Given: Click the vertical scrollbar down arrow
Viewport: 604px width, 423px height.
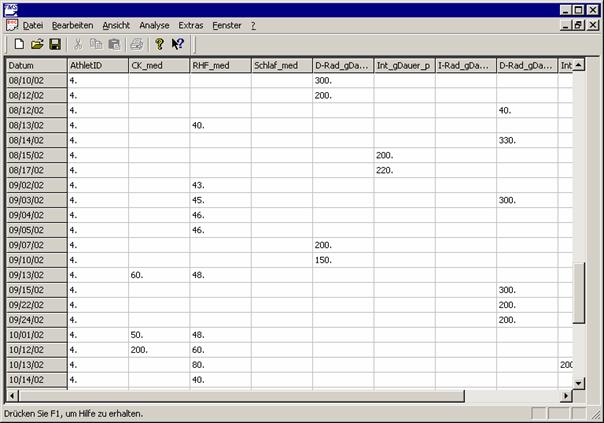Looking at the screenshot, I should (579, 383).
